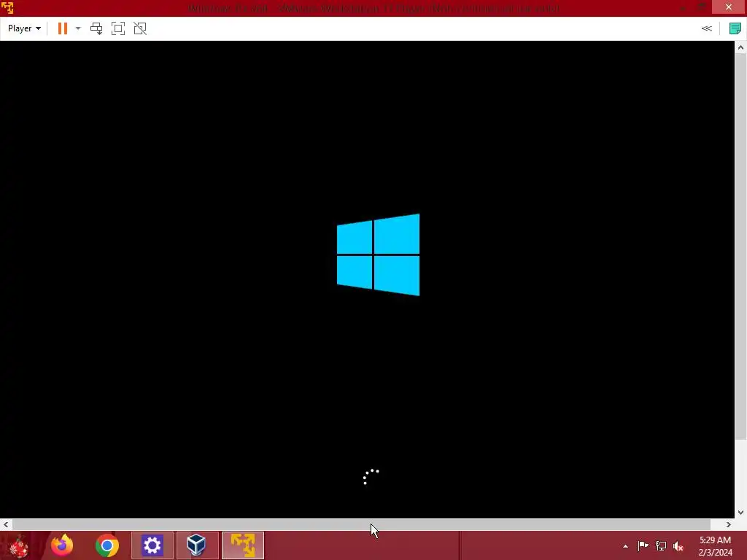Click the vertical scrollbar thumb
The height and width of the screenshot is (560, 747).
click(x=741, y=246)
